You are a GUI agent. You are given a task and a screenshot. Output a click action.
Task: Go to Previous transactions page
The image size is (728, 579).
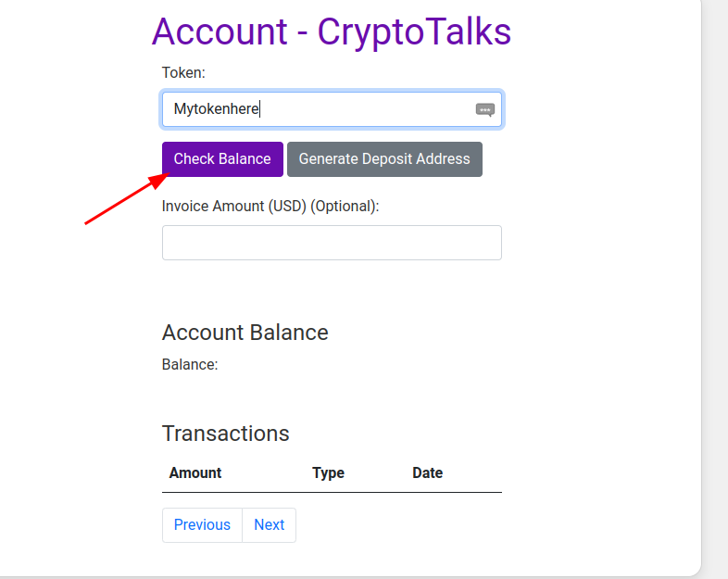click(202, 524)
